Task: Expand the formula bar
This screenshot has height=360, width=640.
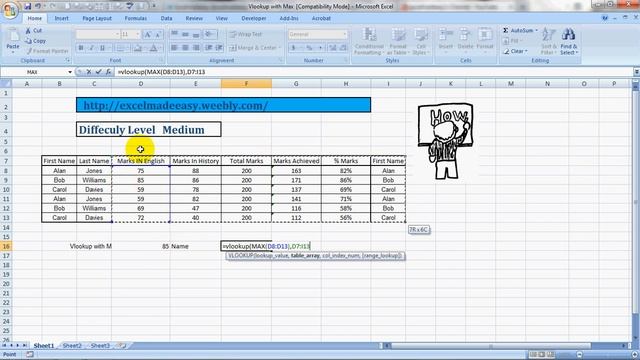Action: pos(636,72)
